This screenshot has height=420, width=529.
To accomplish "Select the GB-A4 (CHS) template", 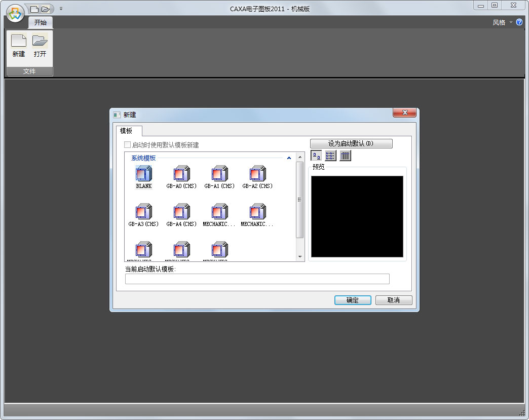I will 181,215.
